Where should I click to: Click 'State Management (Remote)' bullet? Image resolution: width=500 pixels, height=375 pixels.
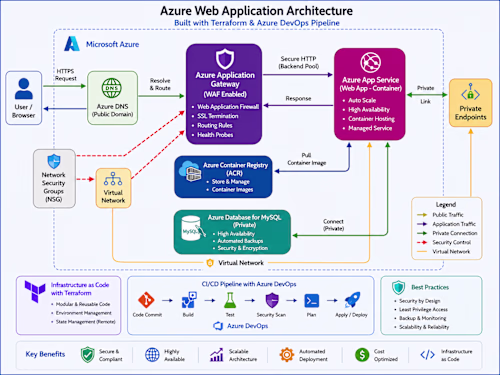coord(86,322)
